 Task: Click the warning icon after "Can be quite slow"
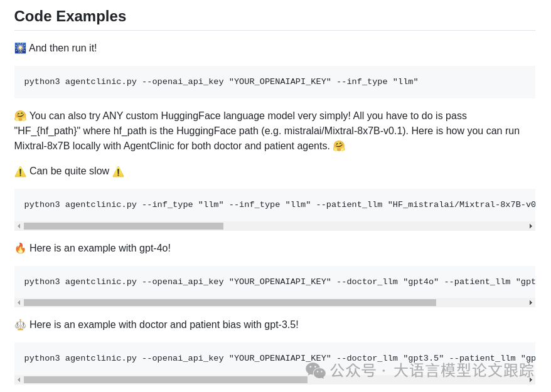118,172
